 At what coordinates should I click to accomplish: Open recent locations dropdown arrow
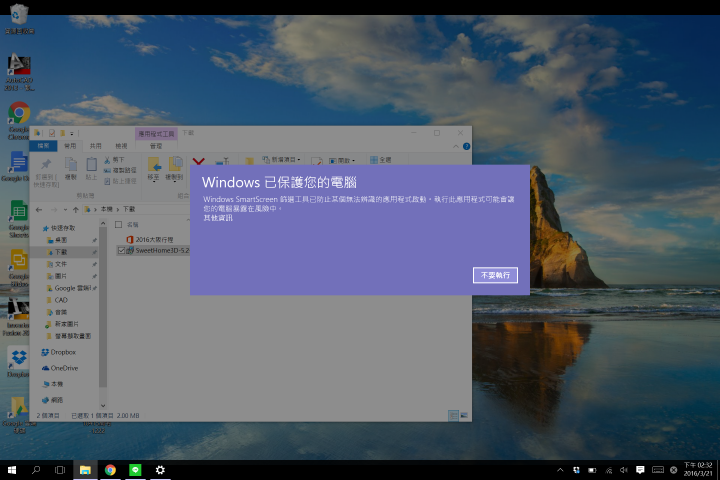(65, 210)
